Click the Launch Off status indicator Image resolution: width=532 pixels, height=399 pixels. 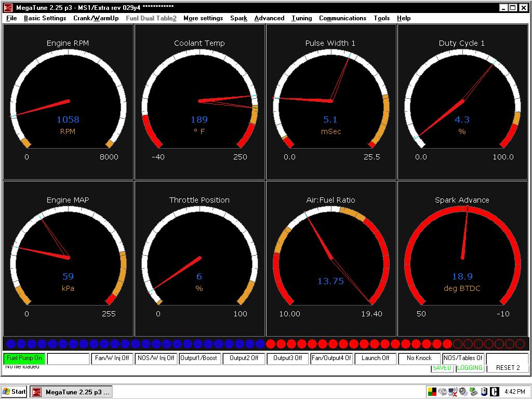pyautogui.click(x=375, y=358)
